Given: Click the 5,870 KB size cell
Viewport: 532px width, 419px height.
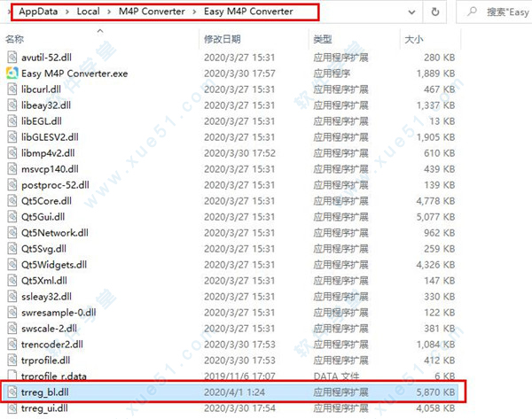Looking at the screenshot, I should point(435,392).
